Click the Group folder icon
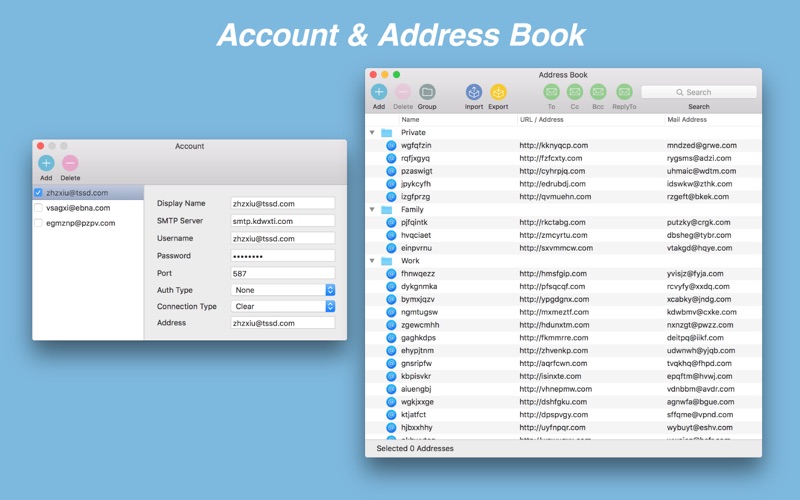The width and height of the screenshot is (800, 500). [x=427, y=92]
